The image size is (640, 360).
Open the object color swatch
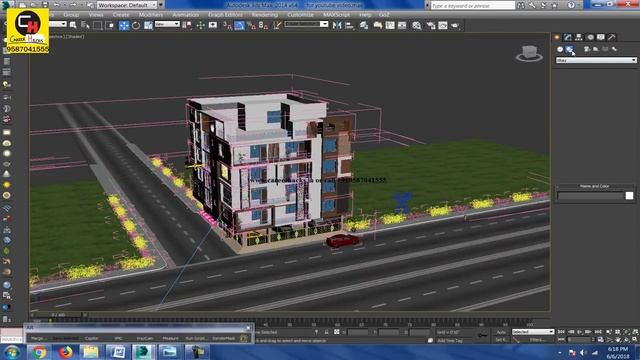tap(629, 196)
